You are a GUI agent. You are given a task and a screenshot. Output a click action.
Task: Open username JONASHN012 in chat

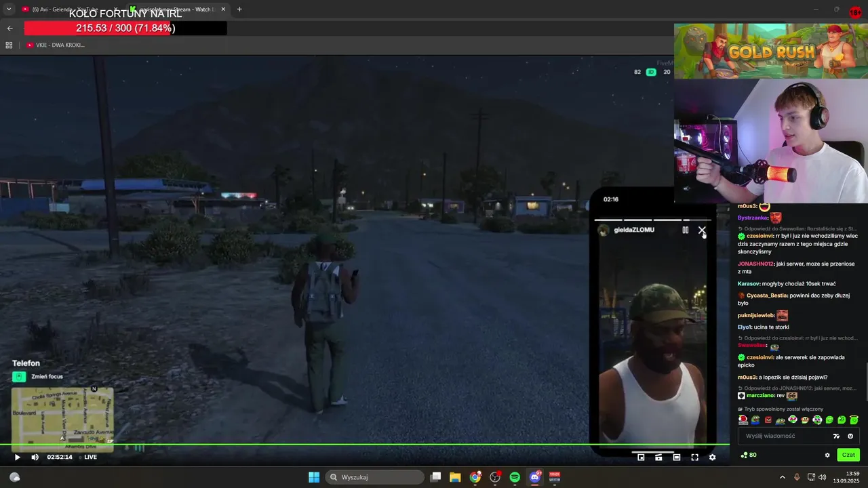click(755, 264)
